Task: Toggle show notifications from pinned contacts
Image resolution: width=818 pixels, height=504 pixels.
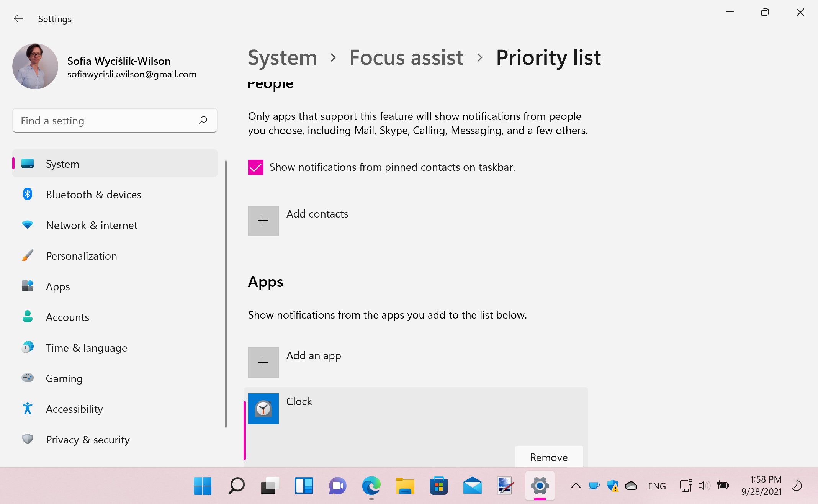Action: [255, 167]
